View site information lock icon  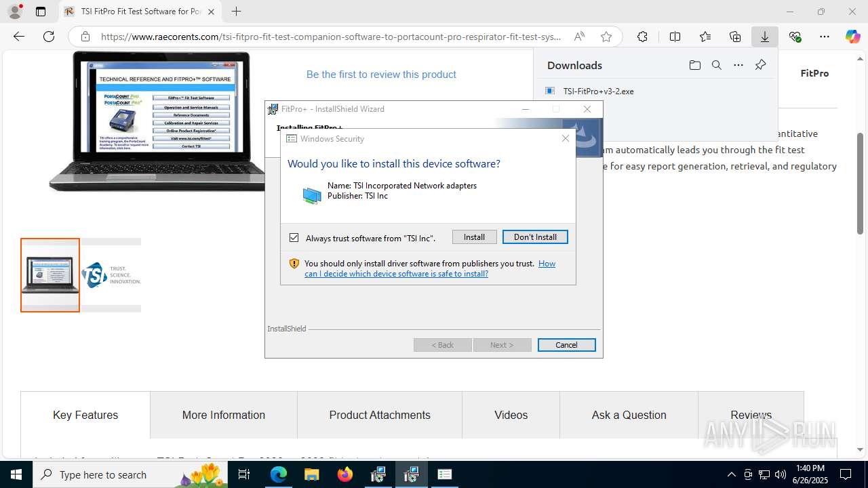click(85, 37)
